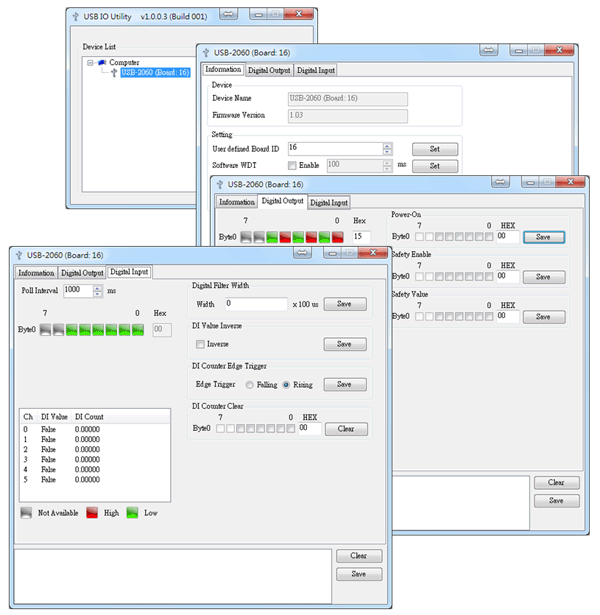
Task: Click double-arrow button in Information window title bar
Action: [x=489, y=50]
